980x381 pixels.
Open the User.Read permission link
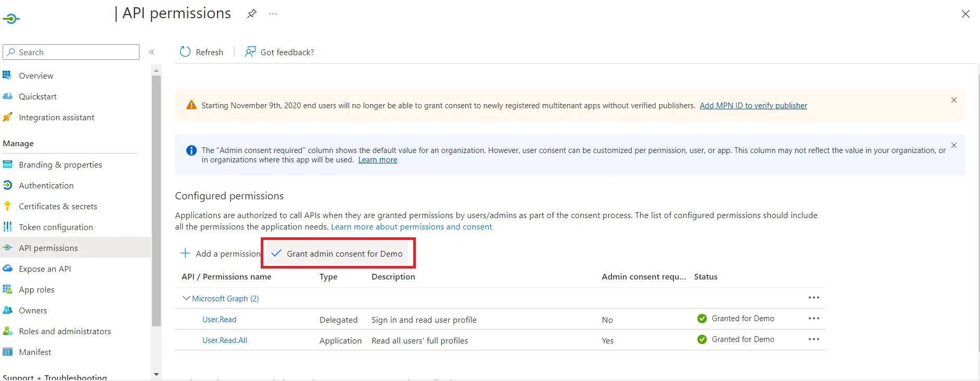[219, 320]
